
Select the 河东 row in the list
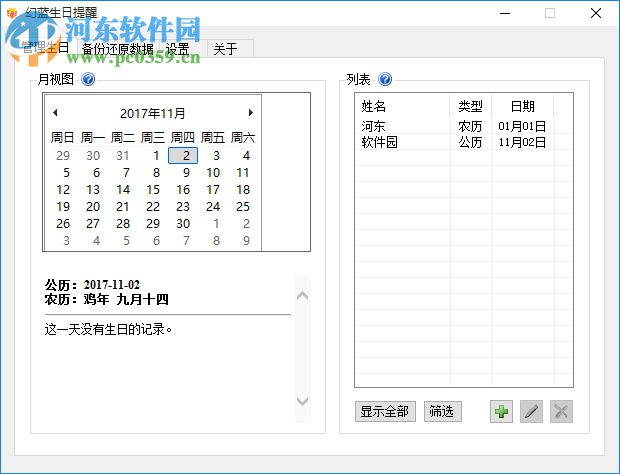pyautogui.click(x=464, y=126)
